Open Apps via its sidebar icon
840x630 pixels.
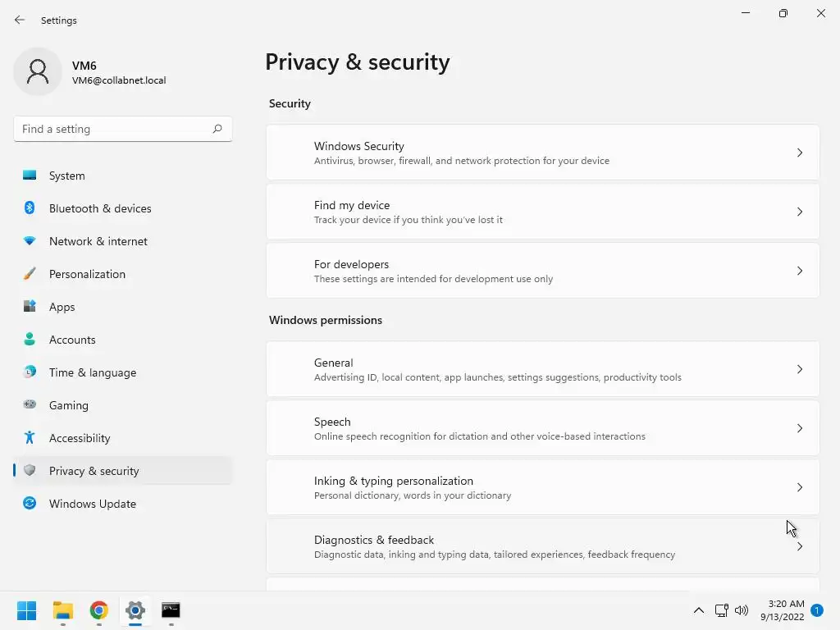(30, 307)
